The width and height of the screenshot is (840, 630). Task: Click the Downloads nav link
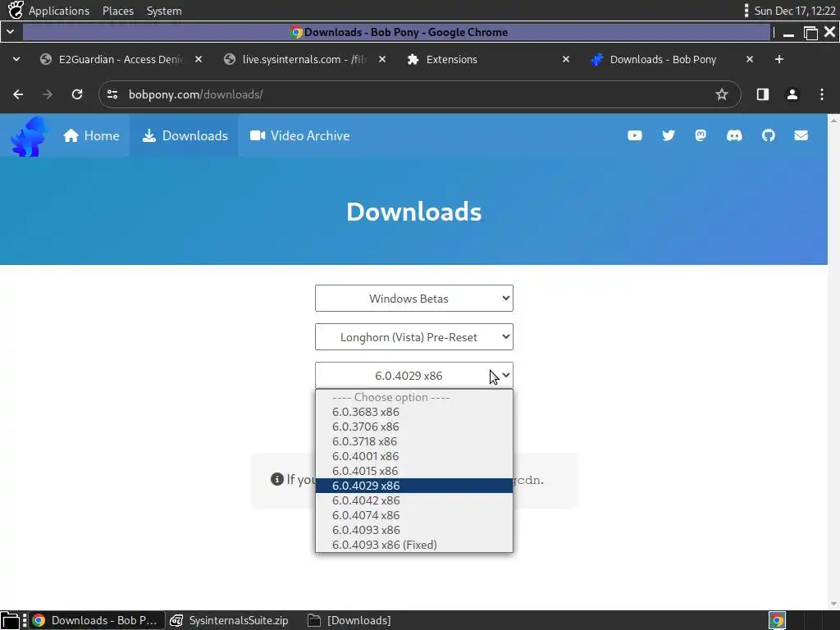[185, 135]
